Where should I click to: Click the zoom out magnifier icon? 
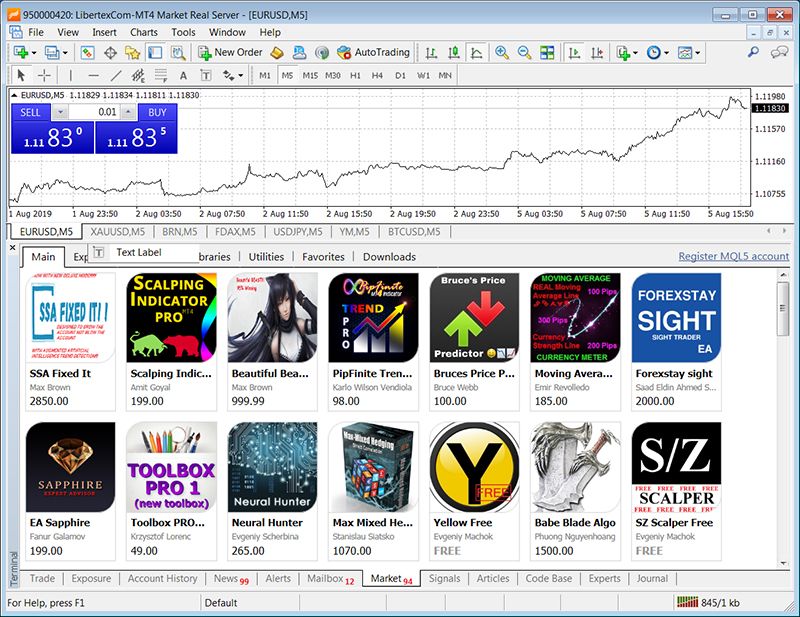coord(524,53)
